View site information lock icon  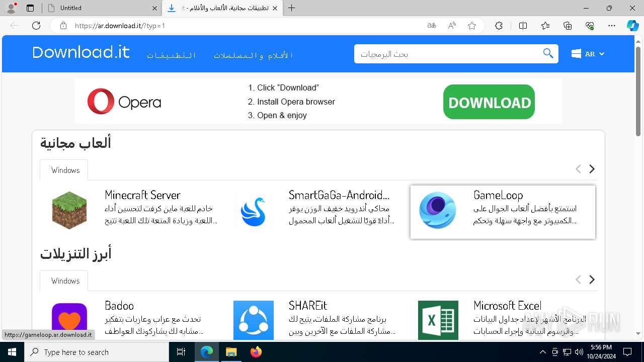click(x=63, y=26)
